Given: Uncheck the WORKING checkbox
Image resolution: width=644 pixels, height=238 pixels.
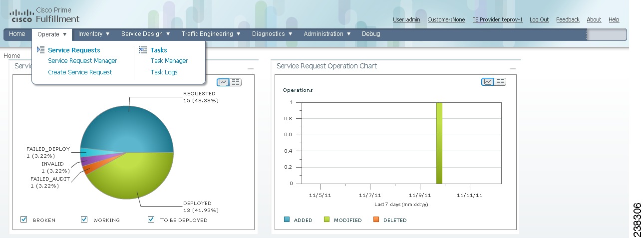Looking at the screenshot, I should [x=84, y=219].
